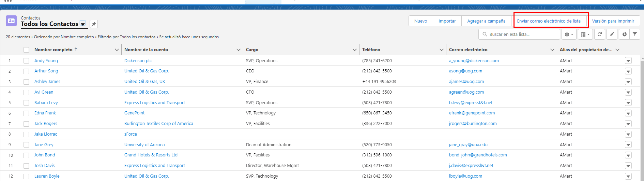Open Cargo column options chevron

coord(354,50)
